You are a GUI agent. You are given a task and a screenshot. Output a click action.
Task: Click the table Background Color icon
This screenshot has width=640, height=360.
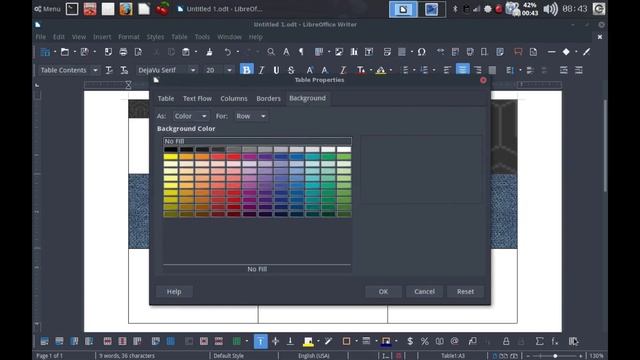(308, 341)
